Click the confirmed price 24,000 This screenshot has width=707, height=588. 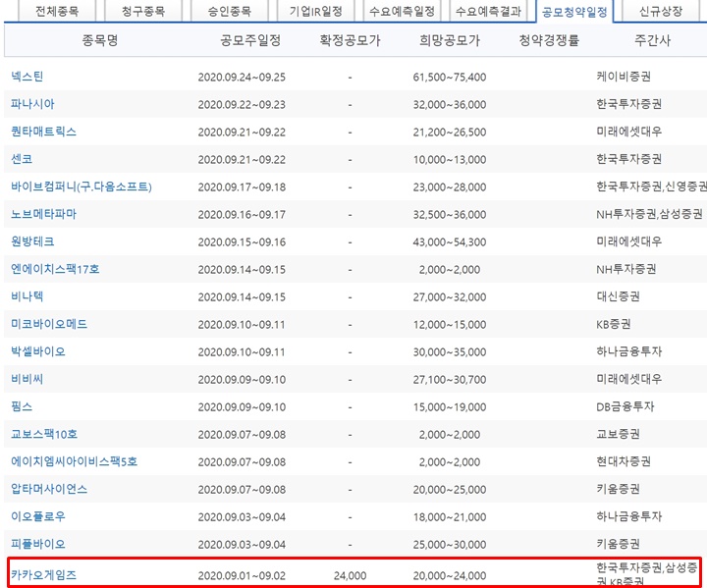[350, 576]
